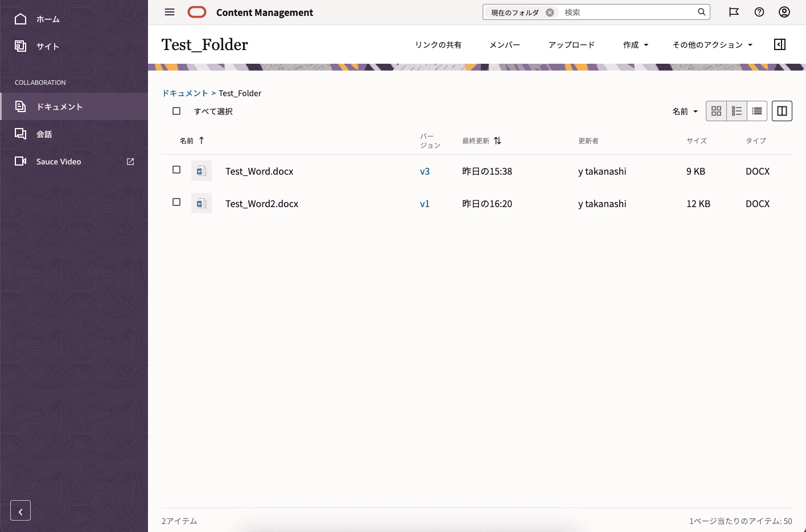Expand その他のアクション dropdown

coord(713,44)
